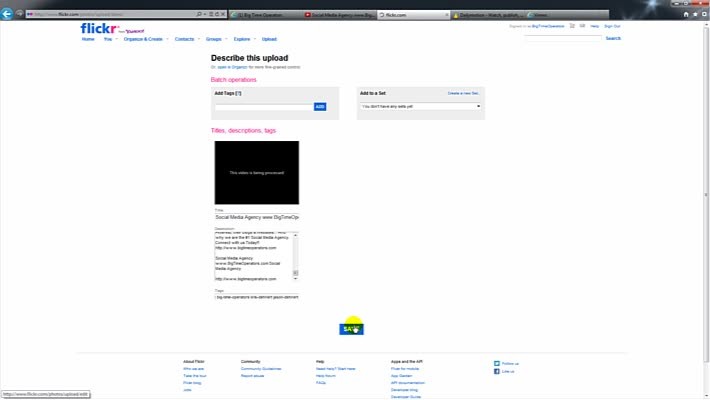Click the video being processed thumbnail
Screen dimensions: 710x400
[x=257, y=173]
